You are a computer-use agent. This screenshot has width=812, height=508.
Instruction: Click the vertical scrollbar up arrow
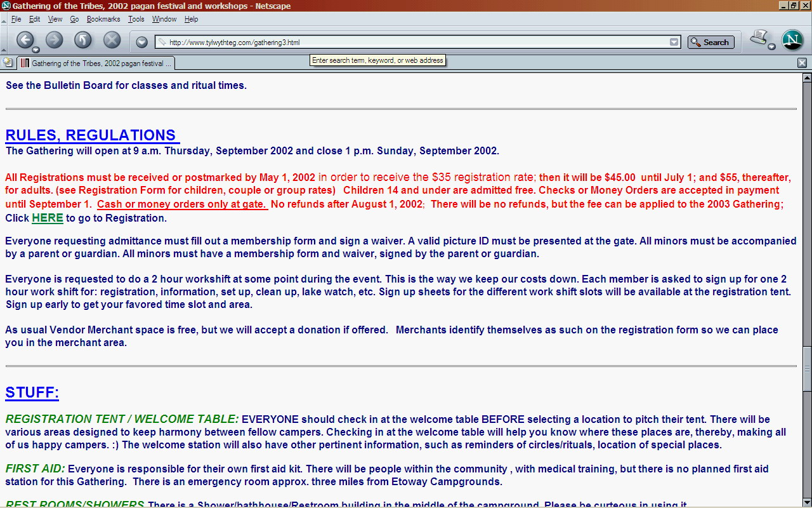point(807,78)
